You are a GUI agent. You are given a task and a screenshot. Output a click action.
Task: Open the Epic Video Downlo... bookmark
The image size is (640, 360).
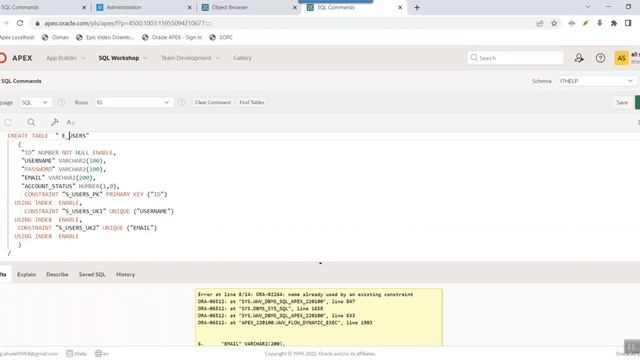point(105,37)
